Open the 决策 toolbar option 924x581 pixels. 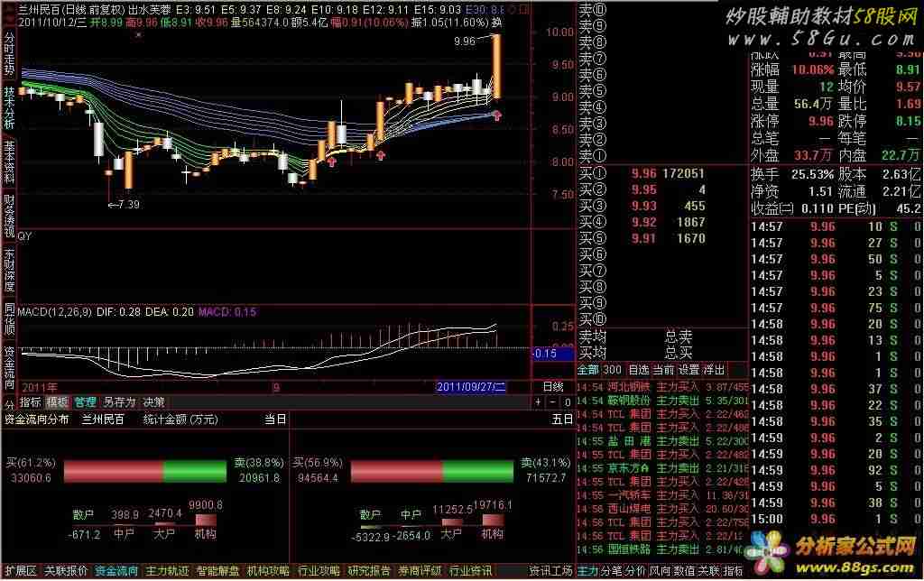(x=153, y=402)
